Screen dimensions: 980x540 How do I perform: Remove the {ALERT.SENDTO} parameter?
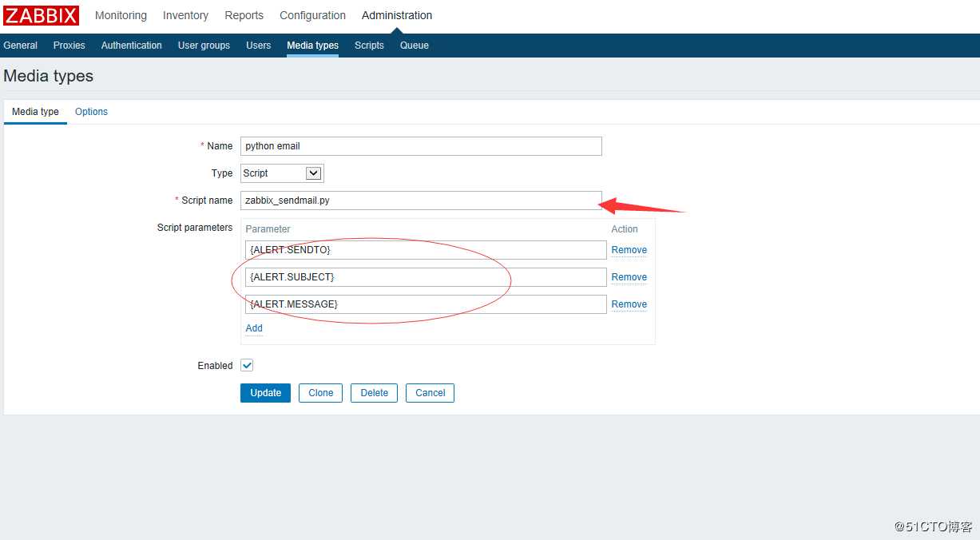pos(629,250)
